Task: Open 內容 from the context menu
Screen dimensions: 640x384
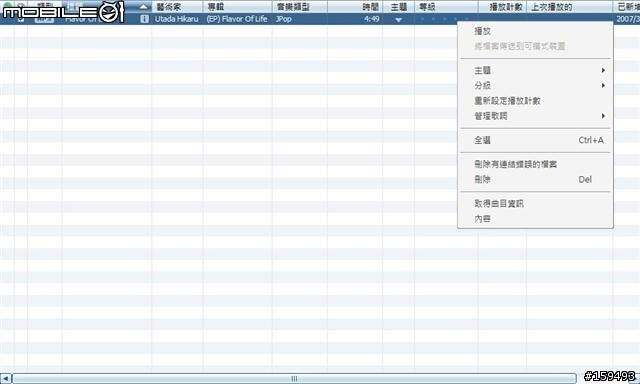Action: point(535,218)
